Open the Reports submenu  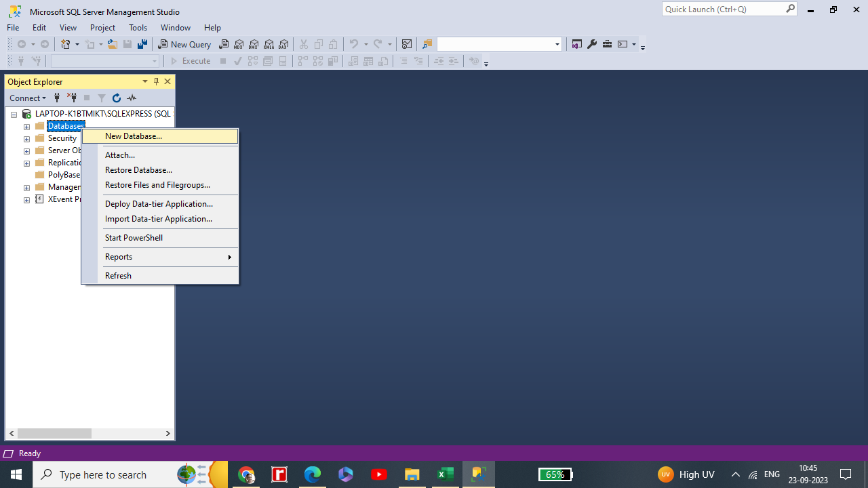click(160, 257)
